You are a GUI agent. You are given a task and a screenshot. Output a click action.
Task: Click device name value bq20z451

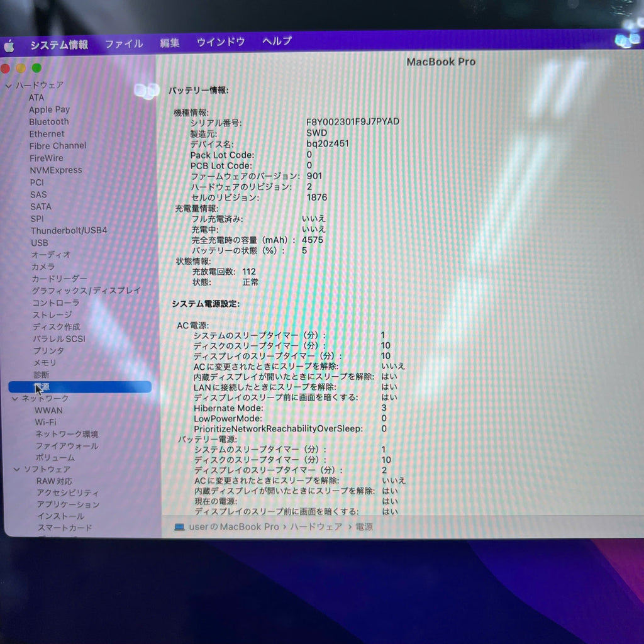coord(327,144)
